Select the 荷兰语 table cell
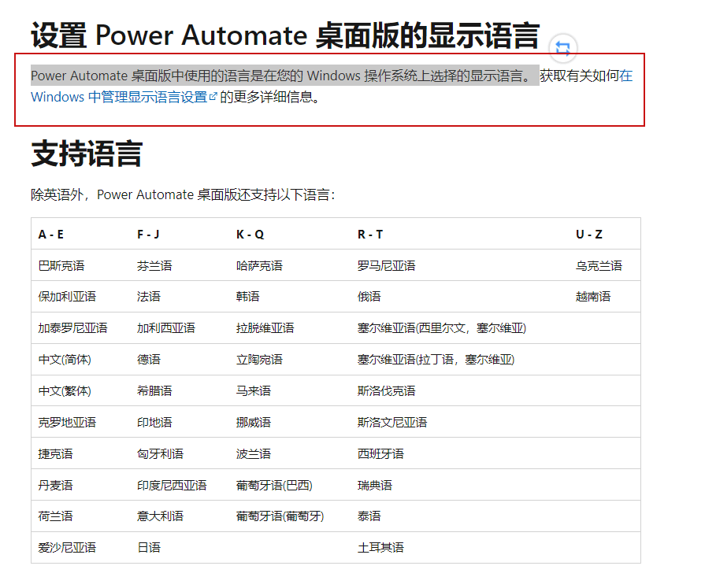Image resolution: width=705 pixels, height=588 pixels. (x=55, y=516)
